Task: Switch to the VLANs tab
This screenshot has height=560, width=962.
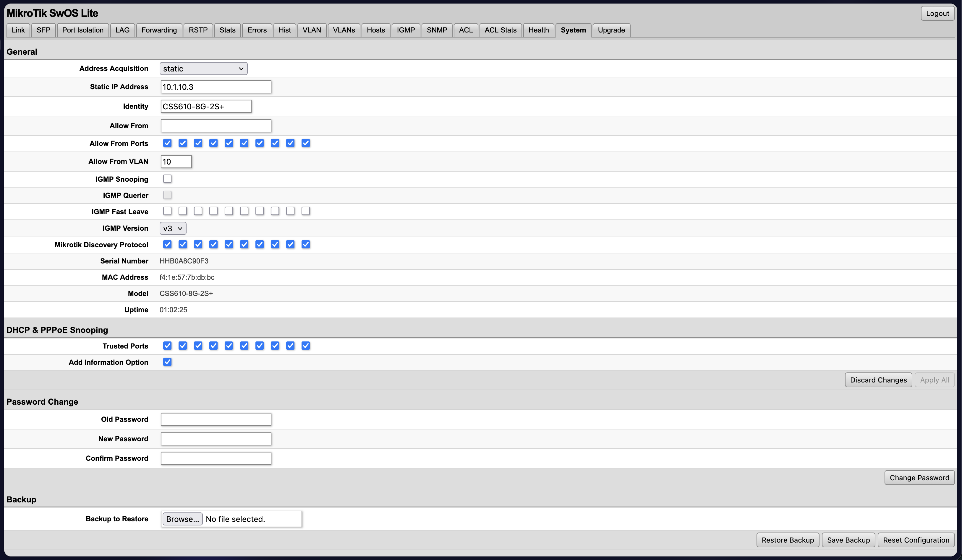Action: coord(344,30)
